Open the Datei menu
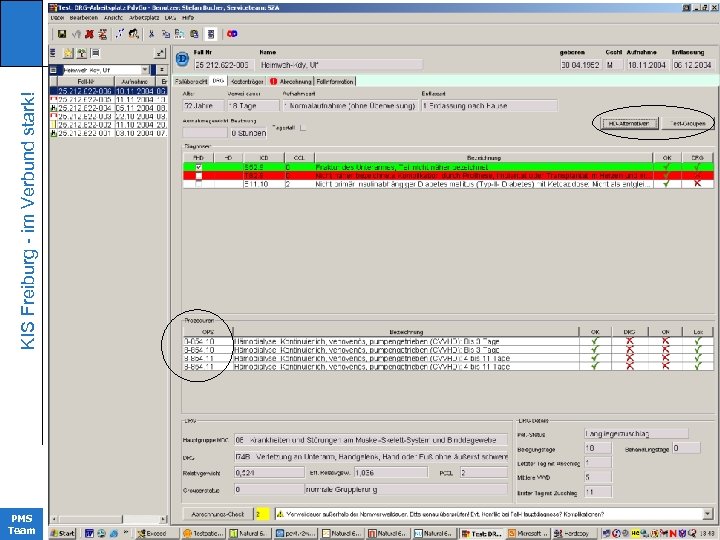 [57, 17]
